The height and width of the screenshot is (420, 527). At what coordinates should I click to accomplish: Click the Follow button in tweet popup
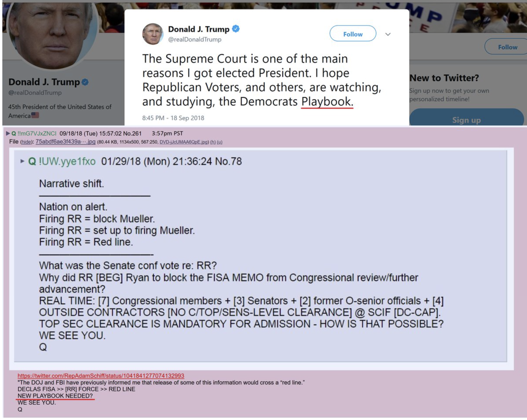point(353,34)
